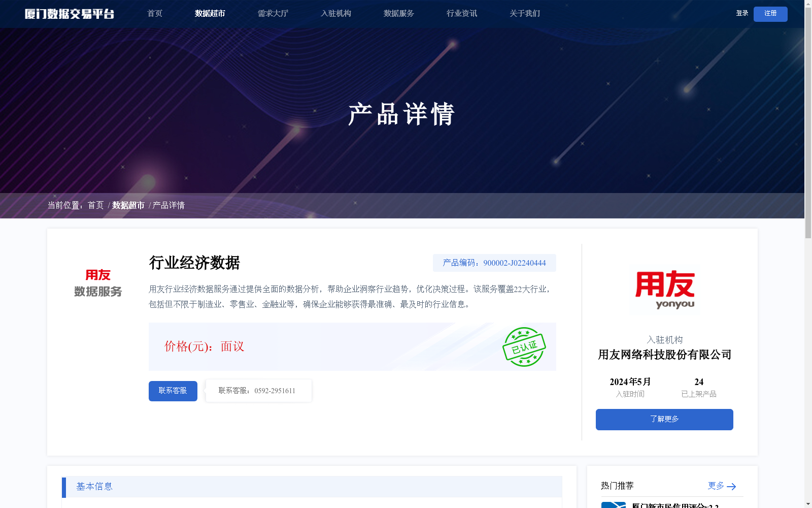Click the 用友网络科技股份有限公司 company name
The width and height of the screenshot is (812, 508).
(x=665, y=355)
